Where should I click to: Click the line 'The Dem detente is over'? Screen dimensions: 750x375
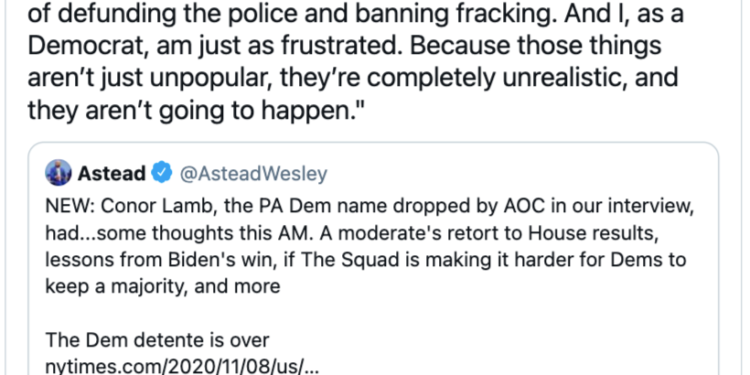click(x=157, y=340)
